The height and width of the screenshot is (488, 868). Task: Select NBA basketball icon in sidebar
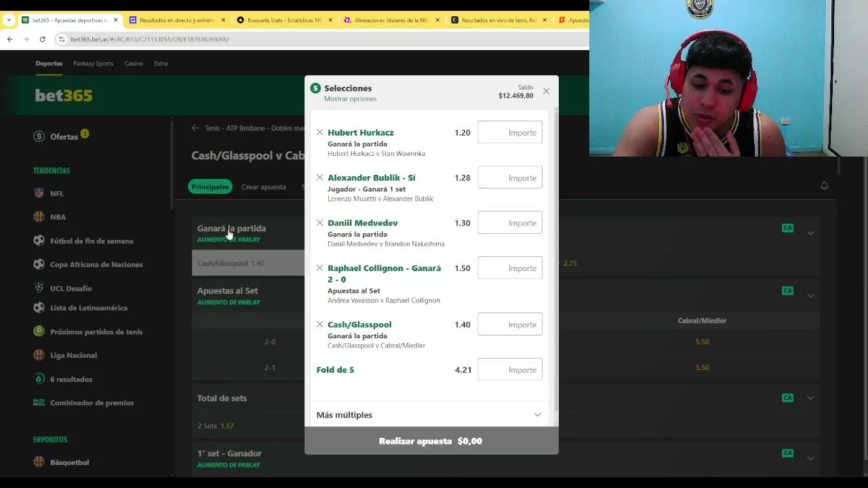pos(39,217)
